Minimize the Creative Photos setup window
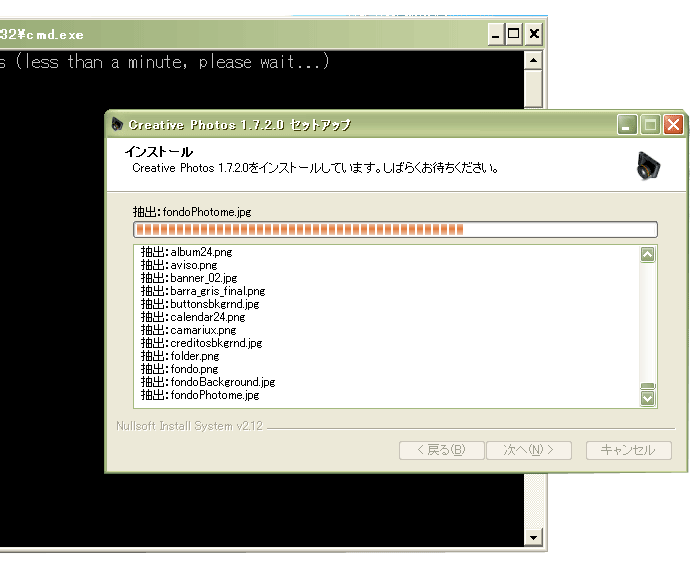 pos(627,125)
